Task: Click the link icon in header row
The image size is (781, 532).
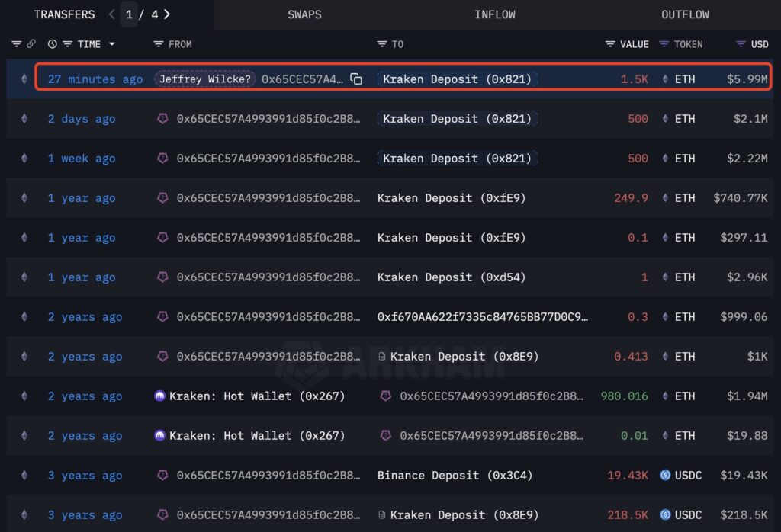Action: tap(31, 44)
